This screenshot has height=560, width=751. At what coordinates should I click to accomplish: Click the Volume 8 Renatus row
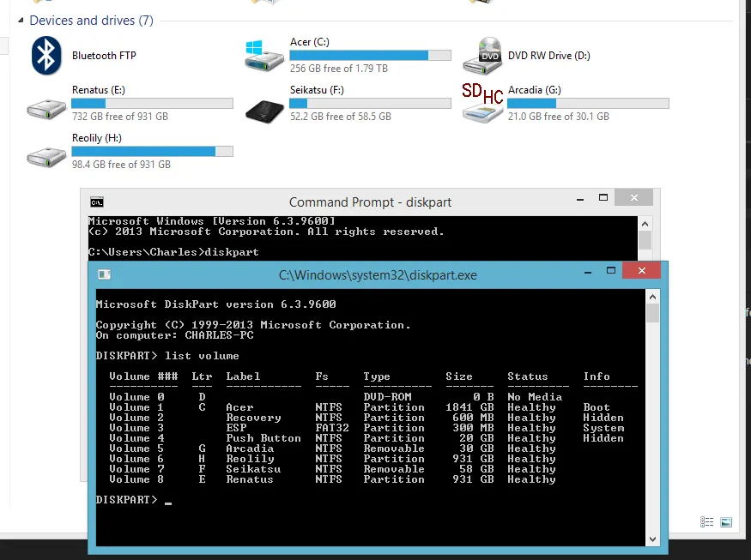[332, 479]
